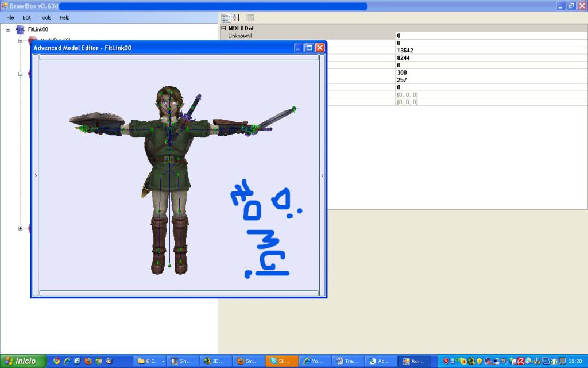This screenshot has height=368, width=588.
Task: Open the top panel bar of model editor
Action: (179, 57)
